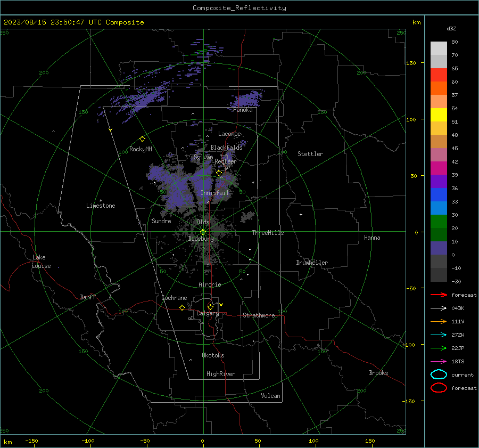Click the dBZ legend heading
This screenshot has width=479, height=448.
click(x=451, y=28)
